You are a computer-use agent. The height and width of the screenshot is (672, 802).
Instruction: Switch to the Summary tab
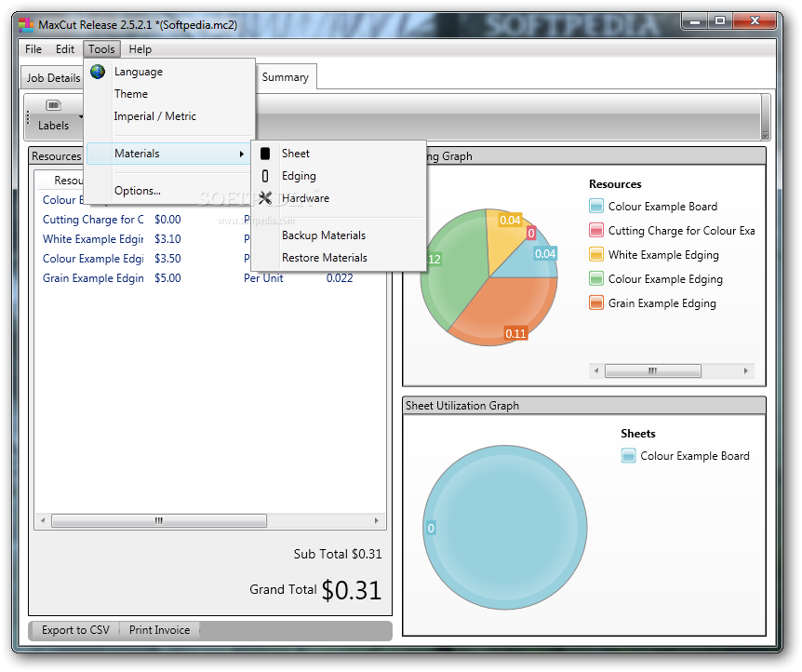tap(286, 76)
